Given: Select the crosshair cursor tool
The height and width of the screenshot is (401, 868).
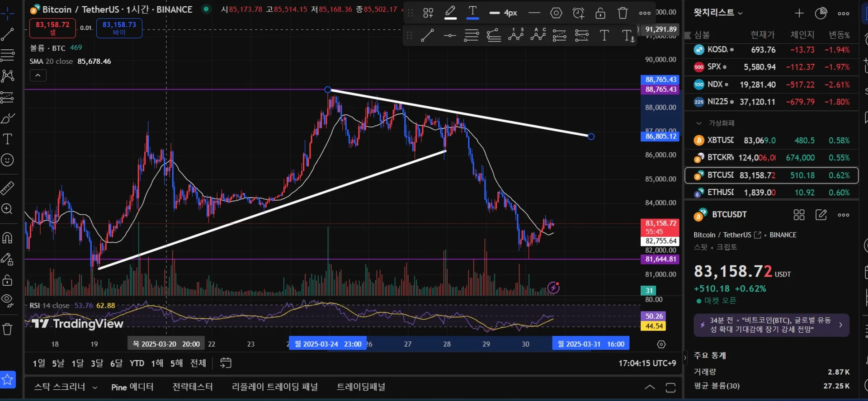Looking at the screenshot, I should pyautogui.click(x=8, y=13).
